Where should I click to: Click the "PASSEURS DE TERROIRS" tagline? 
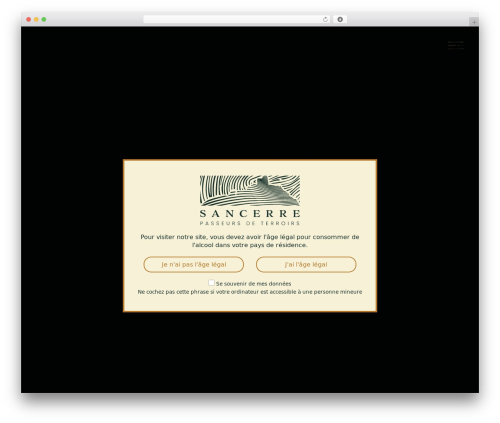pos(250,223)
